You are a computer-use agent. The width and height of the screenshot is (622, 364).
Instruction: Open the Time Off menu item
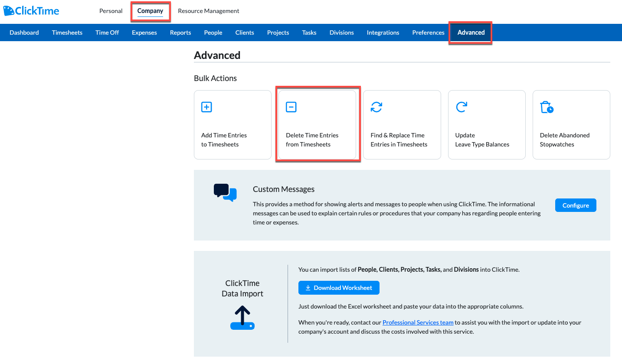tap(107, 32)
